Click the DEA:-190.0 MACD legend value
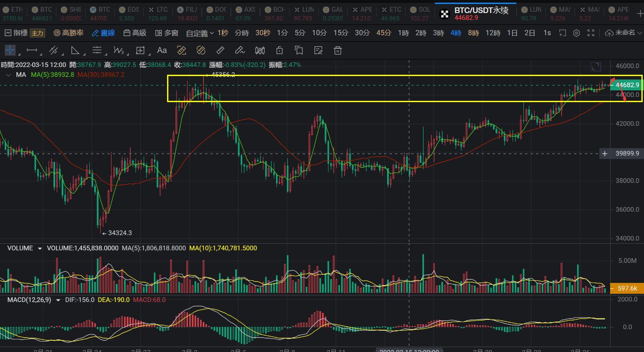The height and width of the screenshot is (352, 644). [x=113, y=300]
